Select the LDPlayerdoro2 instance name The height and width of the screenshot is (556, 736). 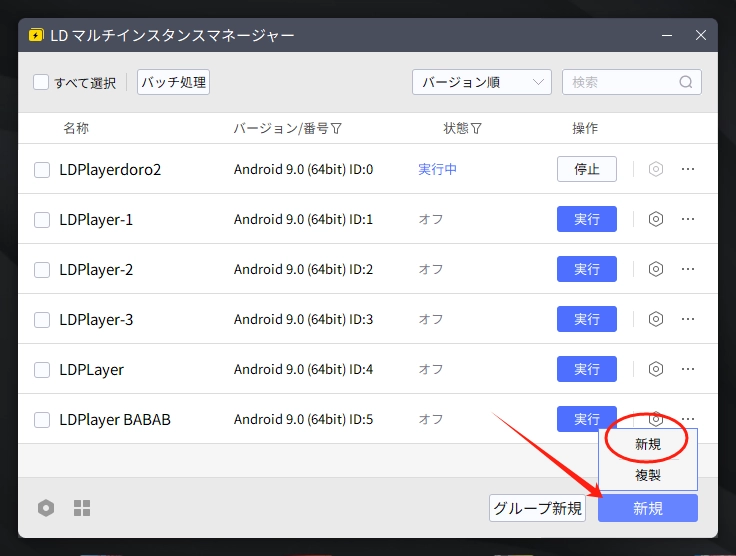[110, 169]
